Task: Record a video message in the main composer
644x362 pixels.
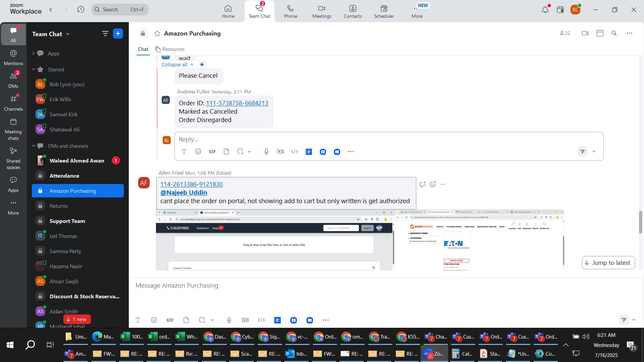Action: [x=245, y=320]
